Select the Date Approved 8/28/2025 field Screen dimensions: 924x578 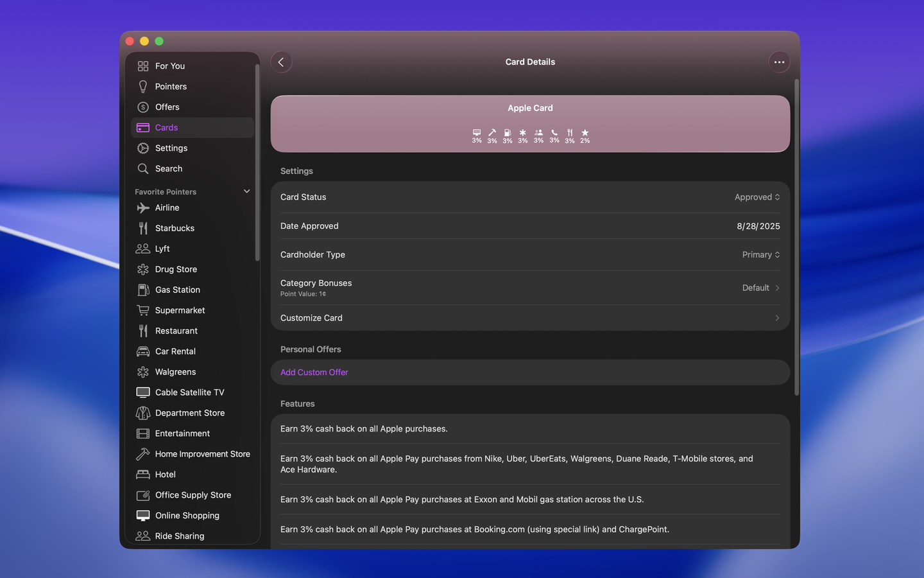[x=758, y=226]
